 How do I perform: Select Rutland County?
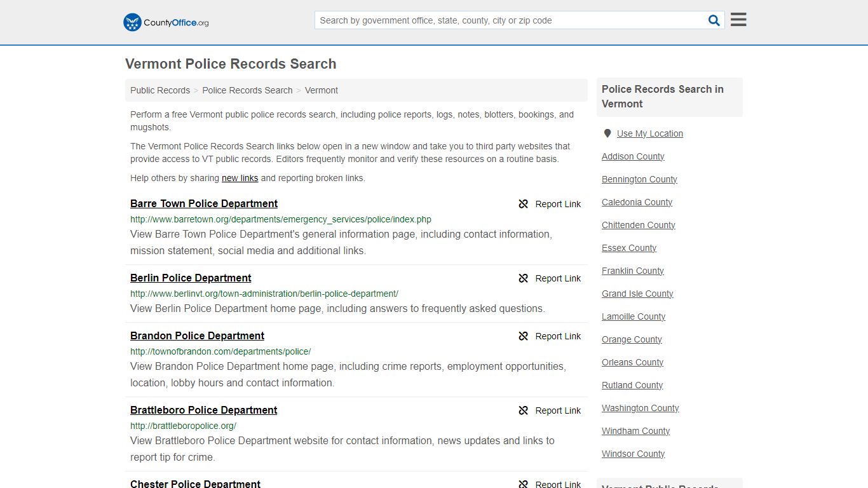632,385
